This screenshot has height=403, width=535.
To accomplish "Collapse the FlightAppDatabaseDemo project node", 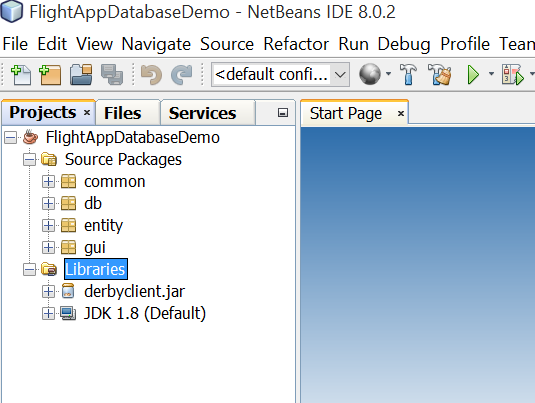I will (x=11, y=138).
